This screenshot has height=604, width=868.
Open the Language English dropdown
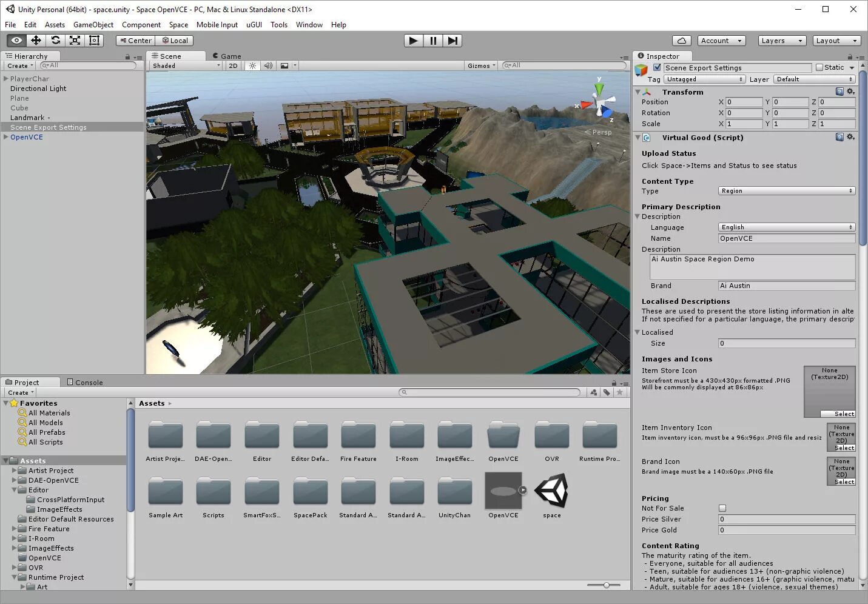787,227
